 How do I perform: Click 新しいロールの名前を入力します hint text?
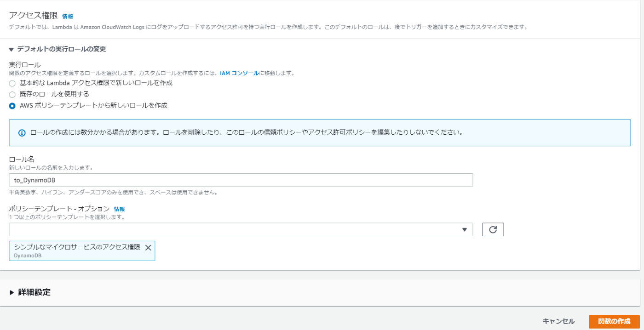click(x=51, y=168)
